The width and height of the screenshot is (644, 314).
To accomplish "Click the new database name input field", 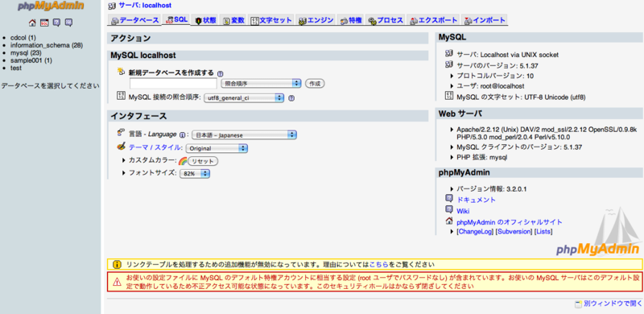I will click(x=173, y=84).
